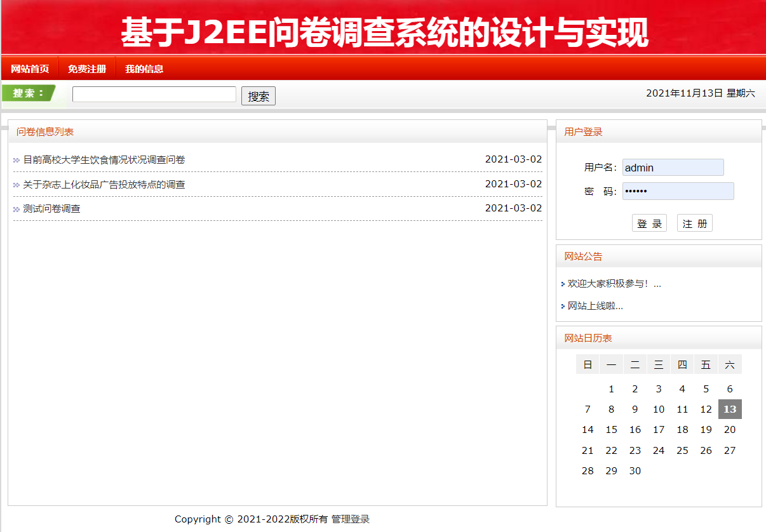Viewport: 766px width, 532px height.
Task: Click the green 搜索 label badge
Action: 29,93
